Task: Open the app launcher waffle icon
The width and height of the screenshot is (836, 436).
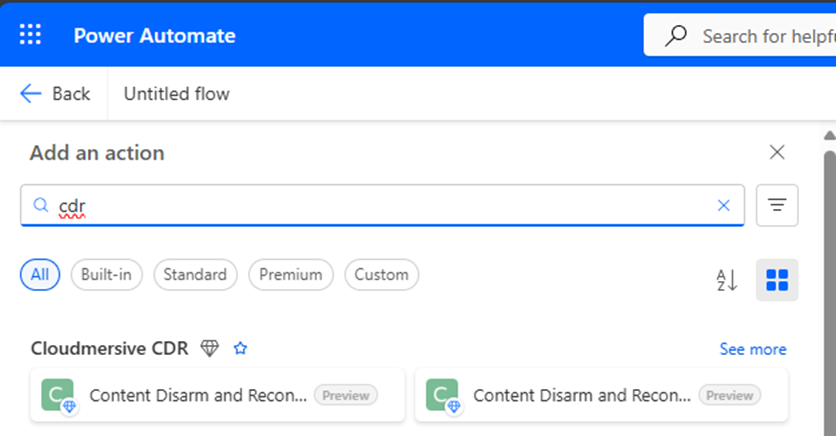Action: click(30, 35)
